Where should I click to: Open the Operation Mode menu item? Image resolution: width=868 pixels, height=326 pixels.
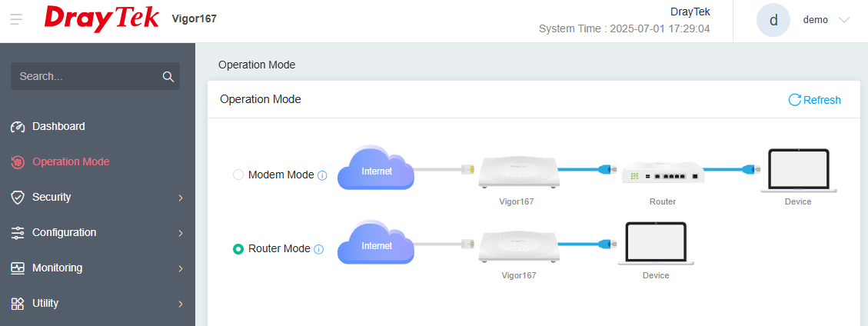(71, 161)
